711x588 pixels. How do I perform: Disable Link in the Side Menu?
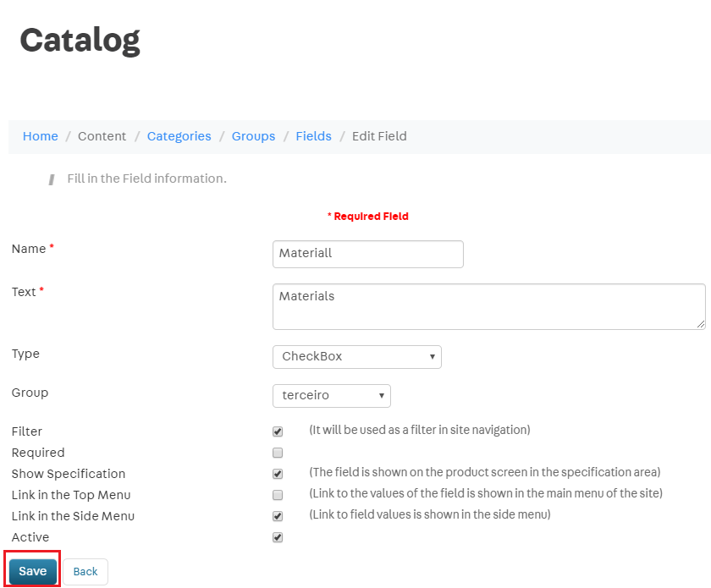click(277, 515)
